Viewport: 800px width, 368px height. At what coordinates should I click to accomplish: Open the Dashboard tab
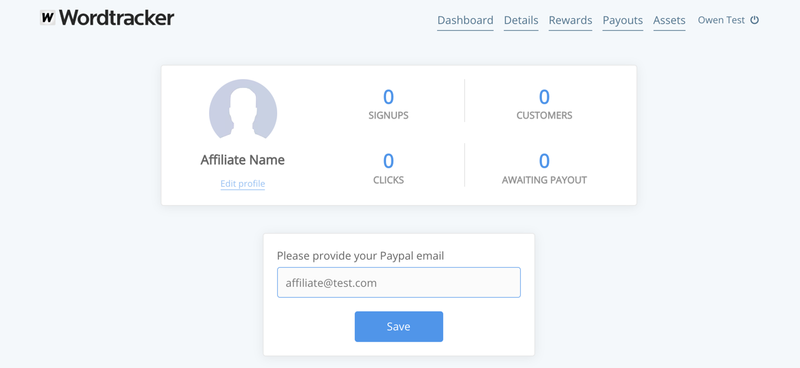pos(465,20)
